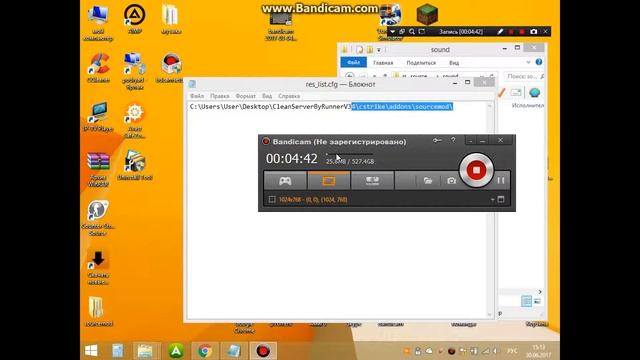Stop recording with big red Bandicam button
This screenshot has width=640, height=360.
[476, 170]
